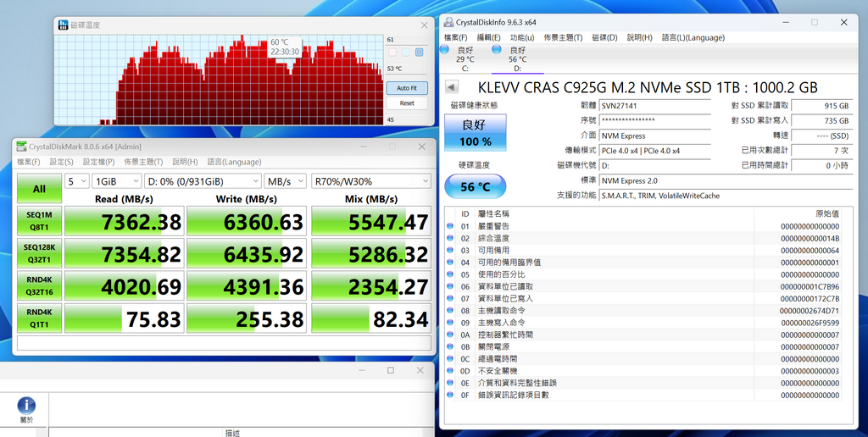Select the pale pink graph color swatch

pos(392,53)
